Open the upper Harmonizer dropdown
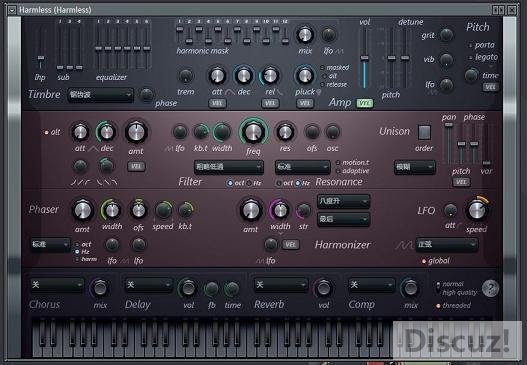 tap(343, 201)
